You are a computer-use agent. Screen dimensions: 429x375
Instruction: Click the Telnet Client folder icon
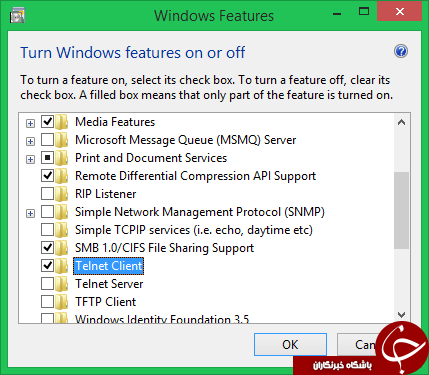(62, 266)
